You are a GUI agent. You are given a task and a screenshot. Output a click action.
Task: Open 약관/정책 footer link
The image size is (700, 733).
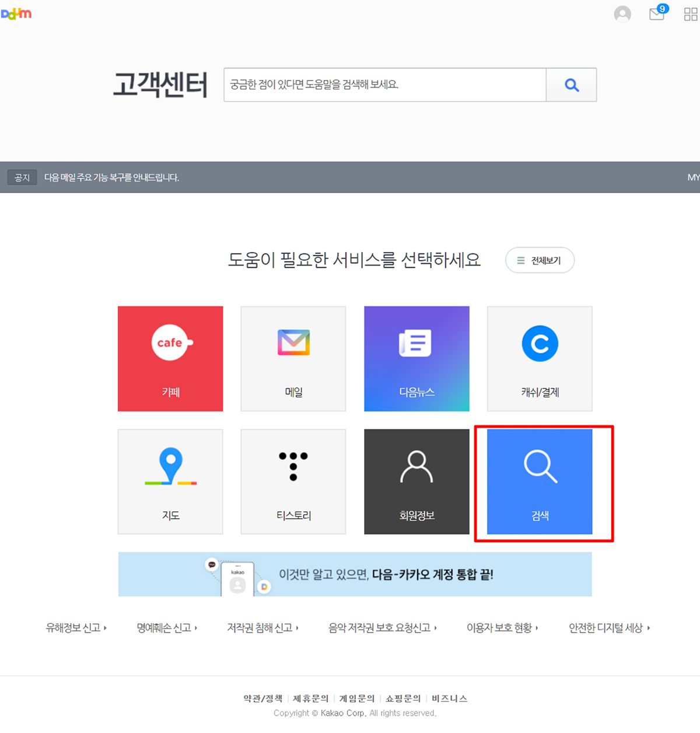tap(262, 699)
